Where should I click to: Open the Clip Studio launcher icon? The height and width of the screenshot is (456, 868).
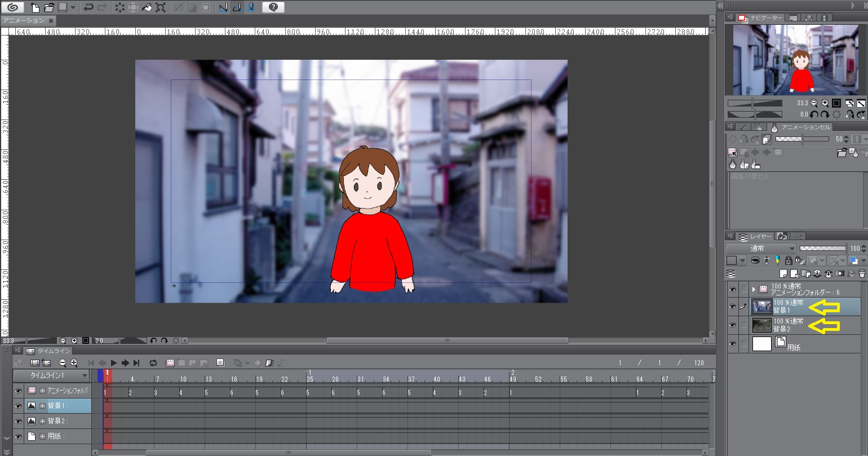tap(13, 7)
